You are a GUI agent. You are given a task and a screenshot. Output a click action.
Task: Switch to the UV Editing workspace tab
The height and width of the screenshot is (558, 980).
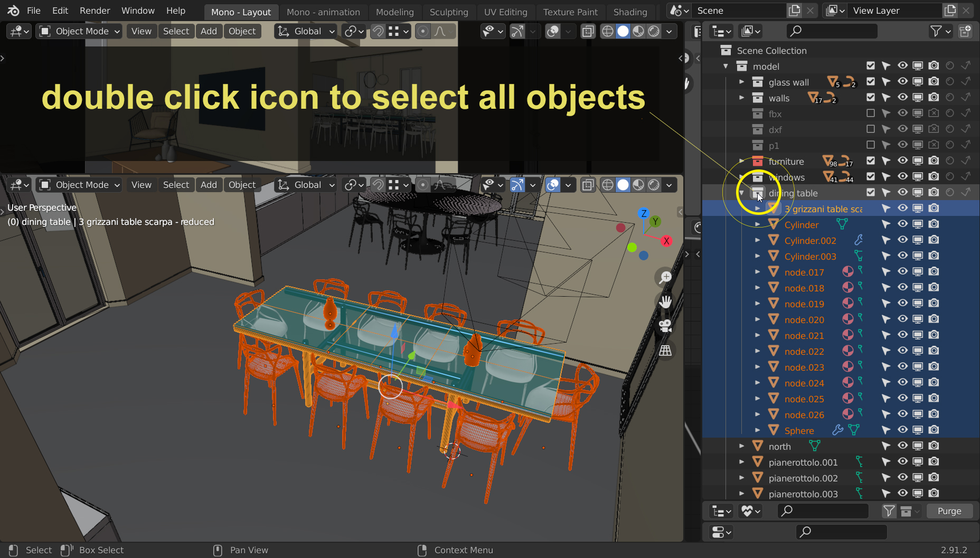point(505,12)
